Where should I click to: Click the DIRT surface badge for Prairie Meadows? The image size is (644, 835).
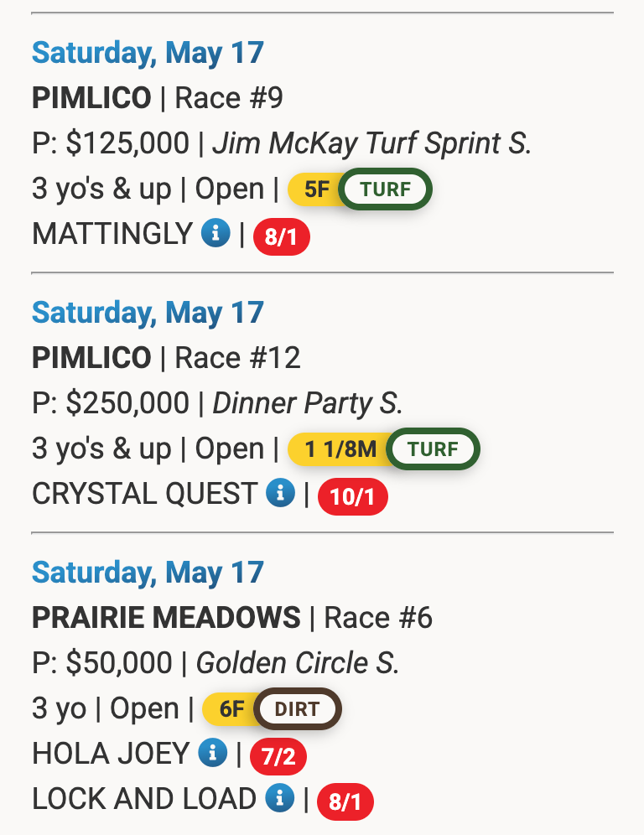[297, 709]
